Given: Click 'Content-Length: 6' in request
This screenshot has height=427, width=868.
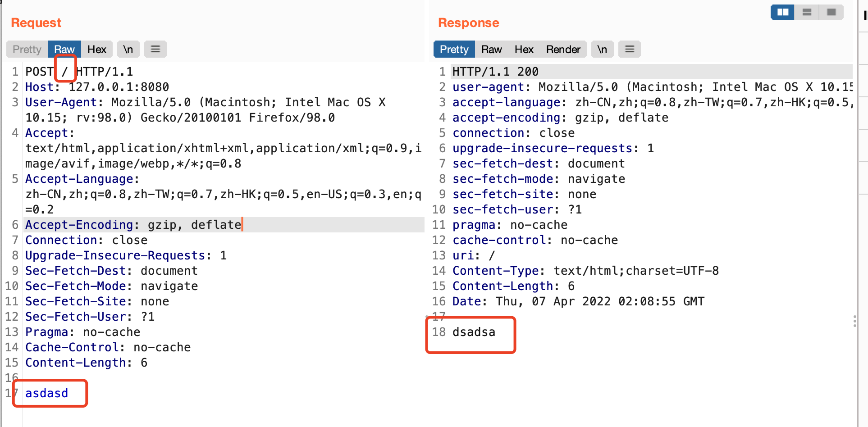Looking at the screenshot, I should pos(87,363).
